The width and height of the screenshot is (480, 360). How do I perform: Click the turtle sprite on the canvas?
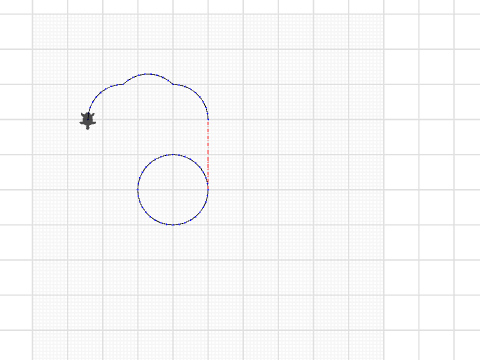[x=88, y=120]
